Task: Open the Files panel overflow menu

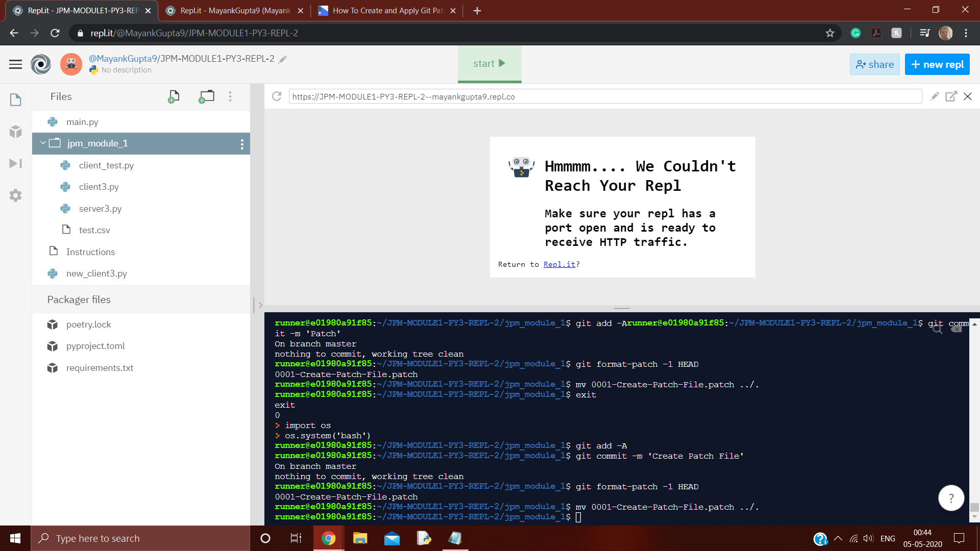Action: (230, 96)
